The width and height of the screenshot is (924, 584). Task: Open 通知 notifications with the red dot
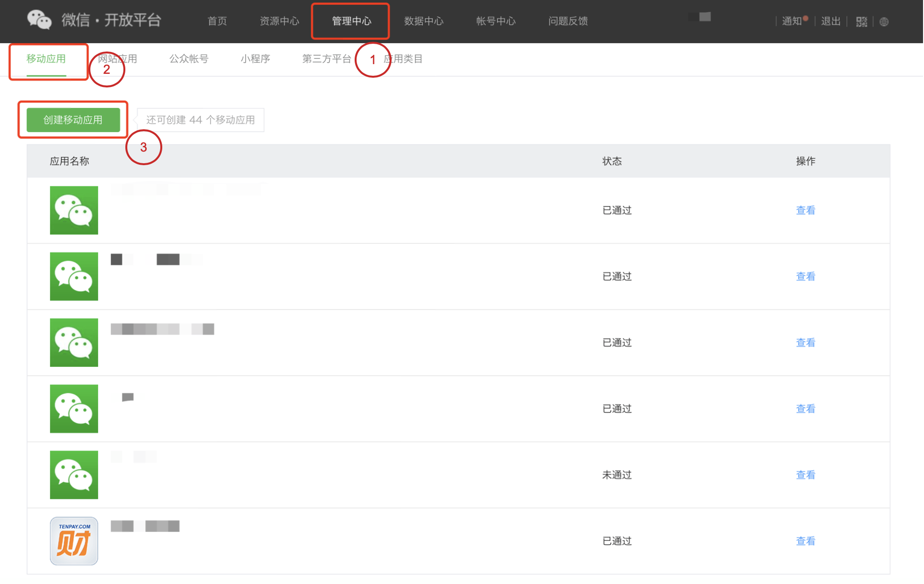pos(792,21)
